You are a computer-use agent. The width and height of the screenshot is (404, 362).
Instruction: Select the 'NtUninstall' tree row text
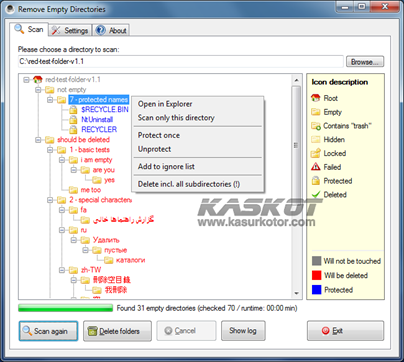click(97, 120)
